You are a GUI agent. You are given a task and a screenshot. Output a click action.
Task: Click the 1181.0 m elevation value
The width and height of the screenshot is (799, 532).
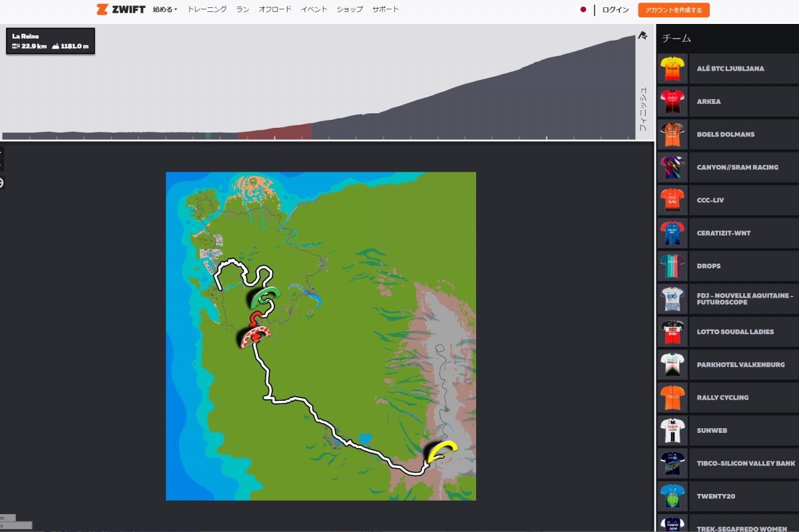click(75, 47)
